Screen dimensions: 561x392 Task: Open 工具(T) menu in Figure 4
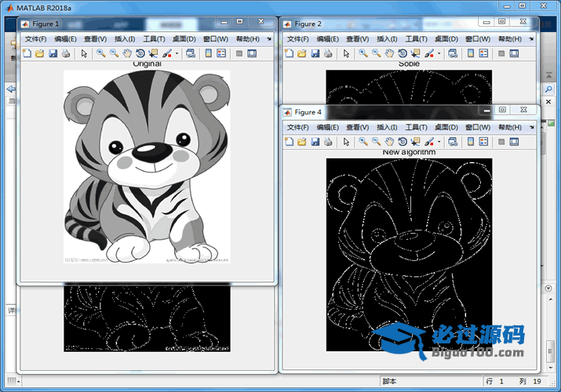point(416,127)
